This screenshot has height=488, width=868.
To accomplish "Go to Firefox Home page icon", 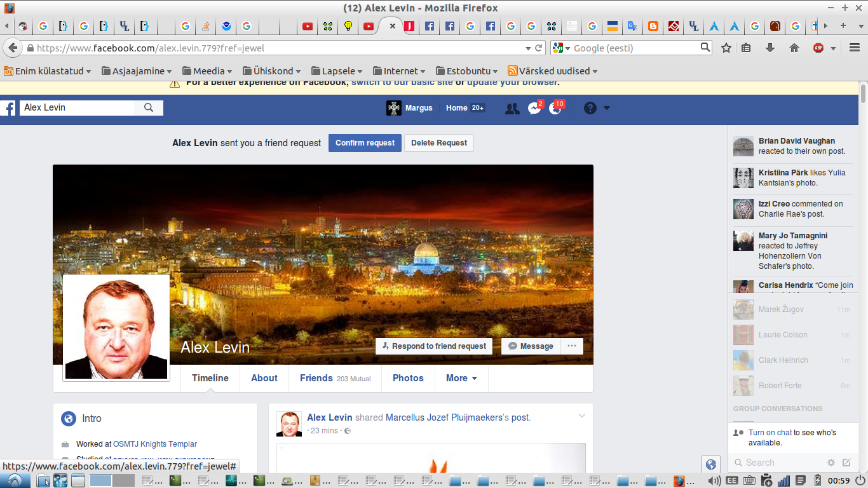I will 794,48.
